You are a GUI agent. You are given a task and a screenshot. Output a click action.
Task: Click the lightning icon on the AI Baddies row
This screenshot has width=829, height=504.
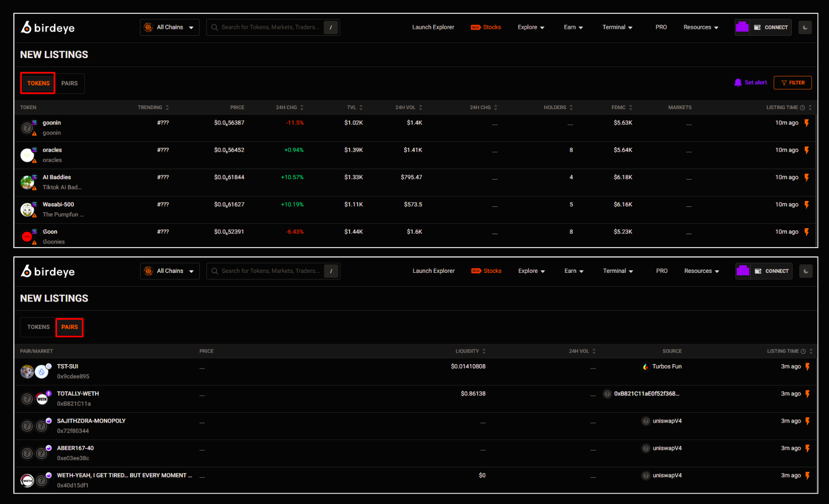(807, 178)
